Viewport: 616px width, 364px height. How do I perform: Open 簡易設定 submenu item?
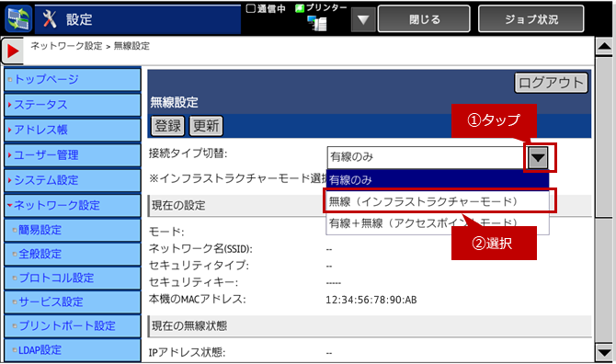(73, 230)
